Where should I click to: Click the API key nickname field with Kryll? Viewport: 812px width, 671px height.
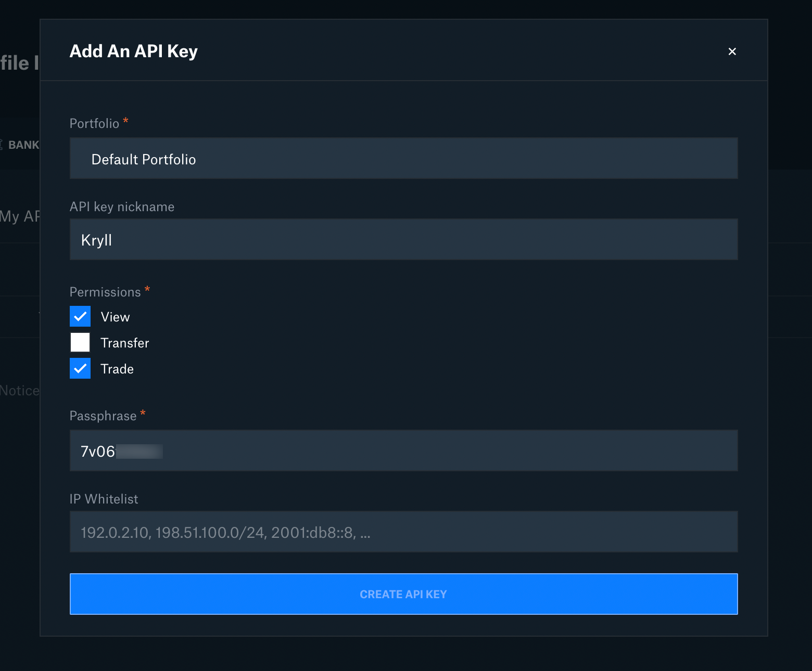click(403, 239)
